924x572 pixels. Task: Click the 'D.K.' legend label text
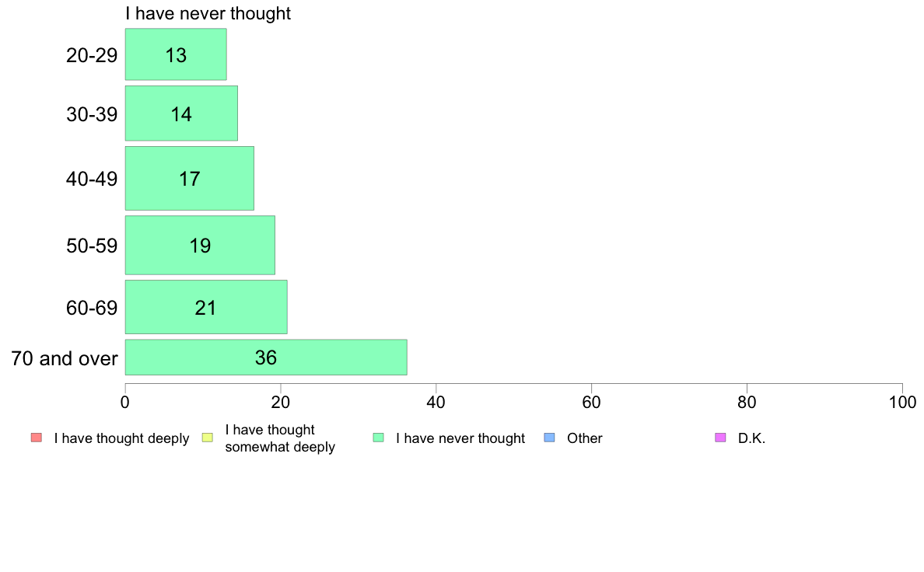click(751, 438)
